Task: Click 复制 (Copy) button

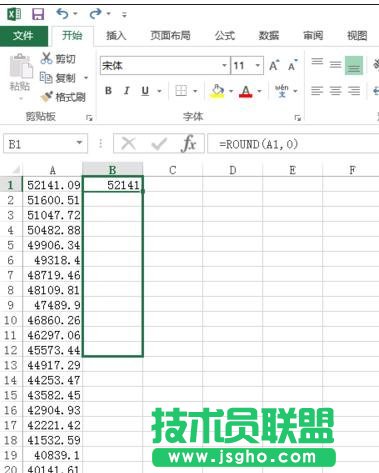Action: point(58,78)
